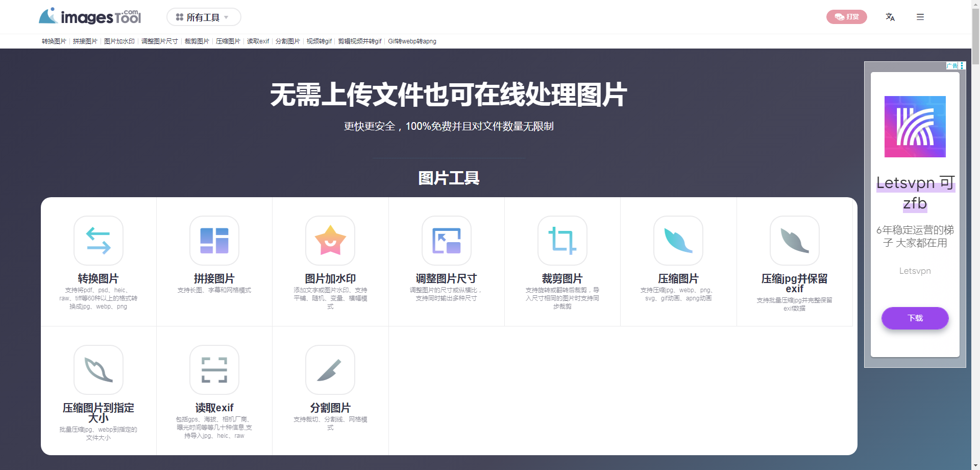Image resolution: width=980 pixels, height=470 pixels.
Task: Go to Gif转webp转apng in the top nav
Action: click(x=412, y=41)
